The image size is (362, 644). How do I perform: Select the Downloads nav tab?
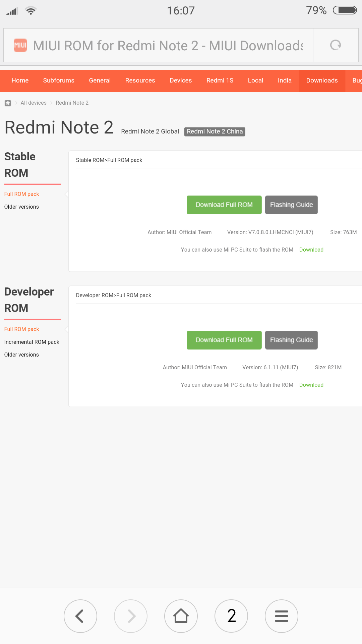point(322,80)
